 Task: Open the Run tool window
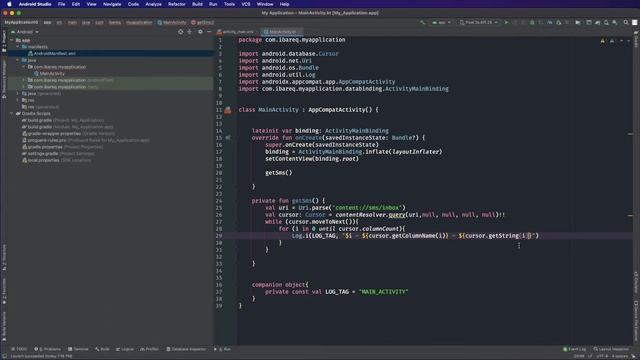coord(222,349)
